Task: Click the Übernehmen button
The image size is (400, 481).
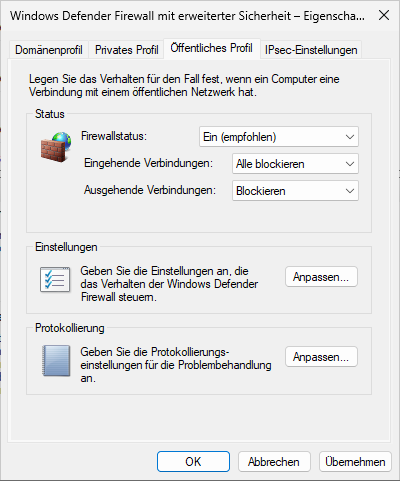Action: pyautogui.click(x=355, y=462)
